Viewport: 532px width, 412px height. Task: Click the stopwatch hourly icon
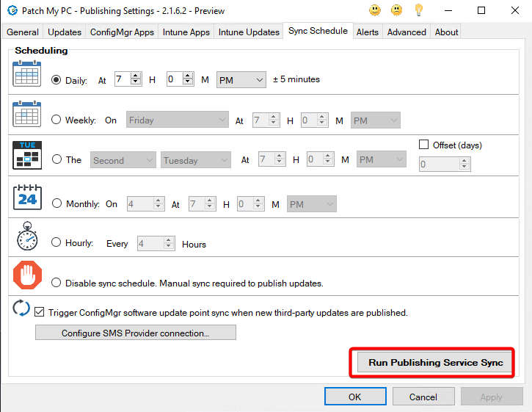(27, 236)
